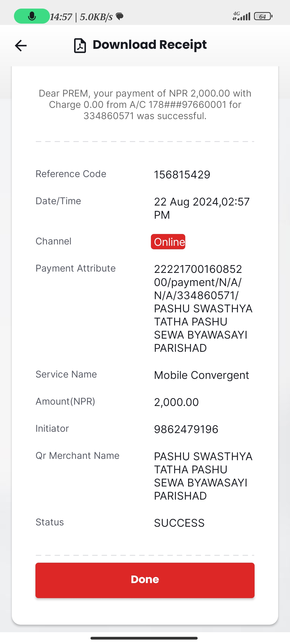Tap the amount value 2,000.00
The image size is (290, 644).
tap(176, 402)
